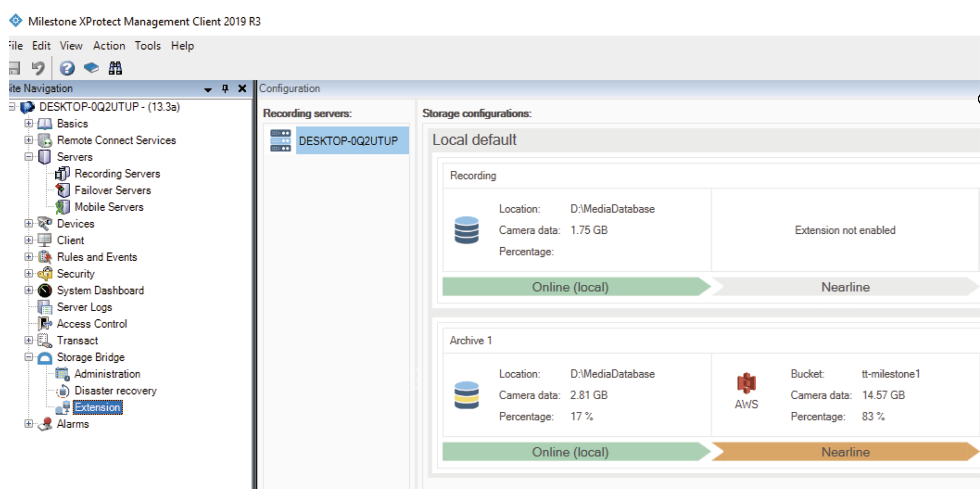Screen dimensions: 980x489
Task: Open the File menu
Action: [15, 46]
